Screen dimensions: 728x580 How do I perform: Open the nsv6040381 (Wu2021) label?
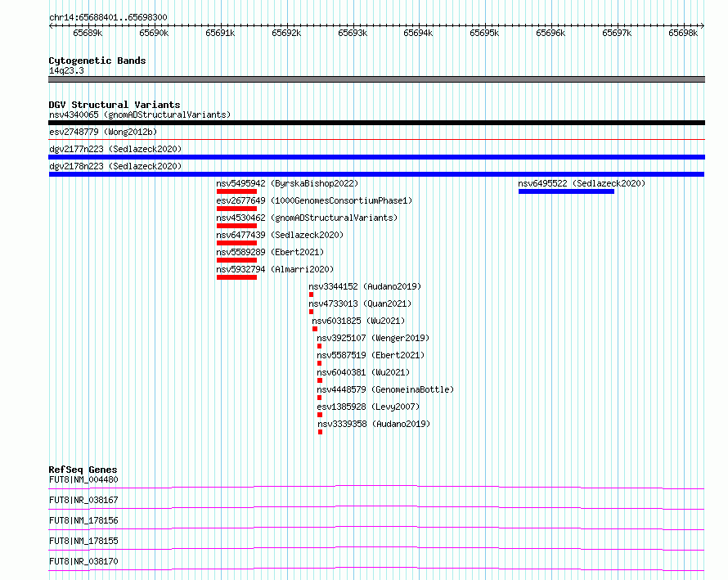coord(363,372)
